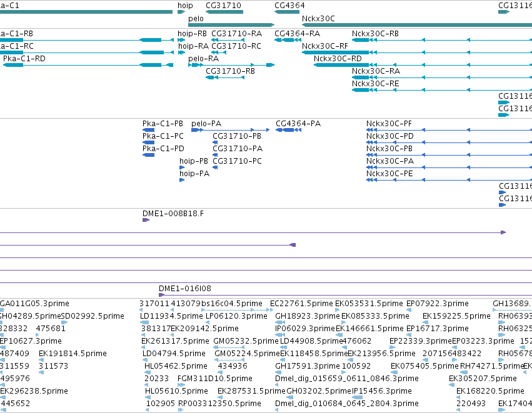Click the LD11934.5prime EST label
The height and width of the screenshot is (413, 532).
(x=171, y=316)
